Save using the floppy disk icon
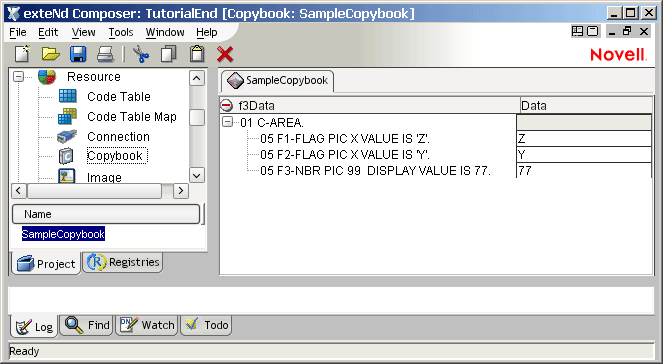Screen dimensions: 663x364 coord(78,54)
